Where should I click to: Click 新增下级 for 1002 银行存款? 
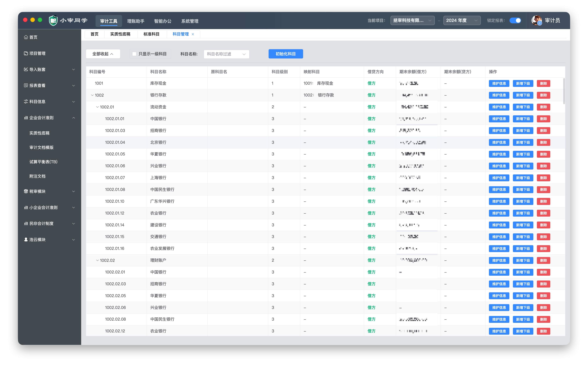point(523,95)
